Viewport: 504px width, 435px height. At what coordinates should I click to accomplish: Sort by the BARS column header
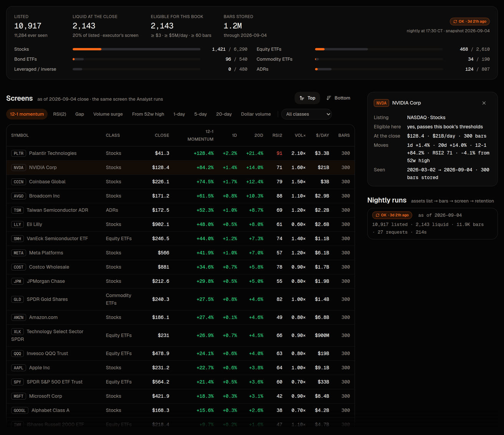point(344,135)
